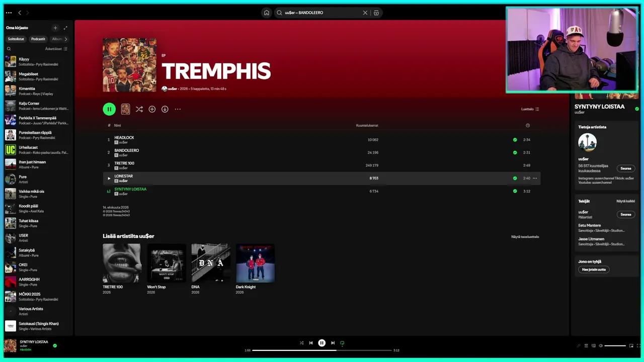Open lyrics with the microphone icon
The width and height of the screenshot is (644, 362).
click(579, 345)
